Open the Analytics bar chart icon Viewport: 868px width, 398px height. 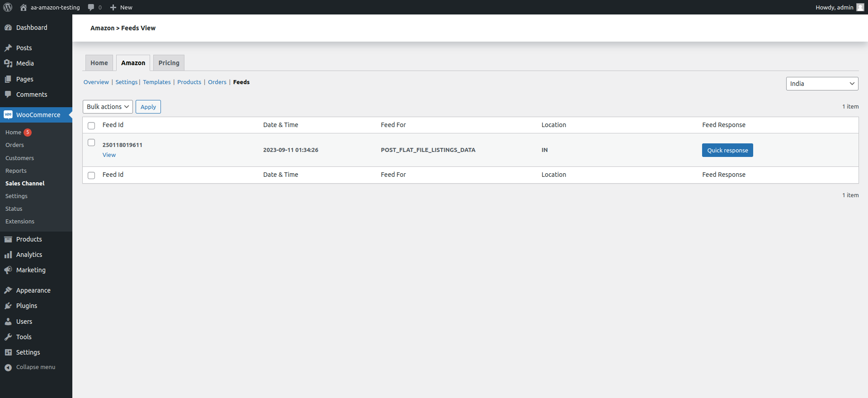[x=8, y=255]
